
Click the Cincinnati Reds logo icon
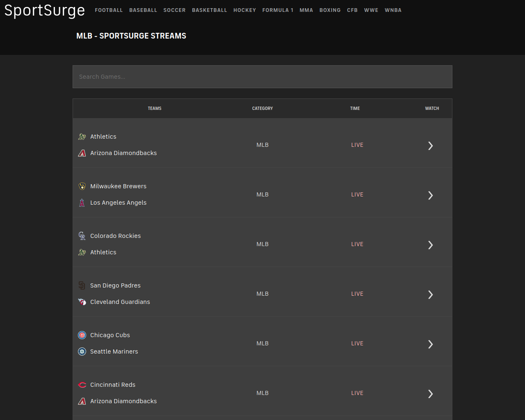82,385
